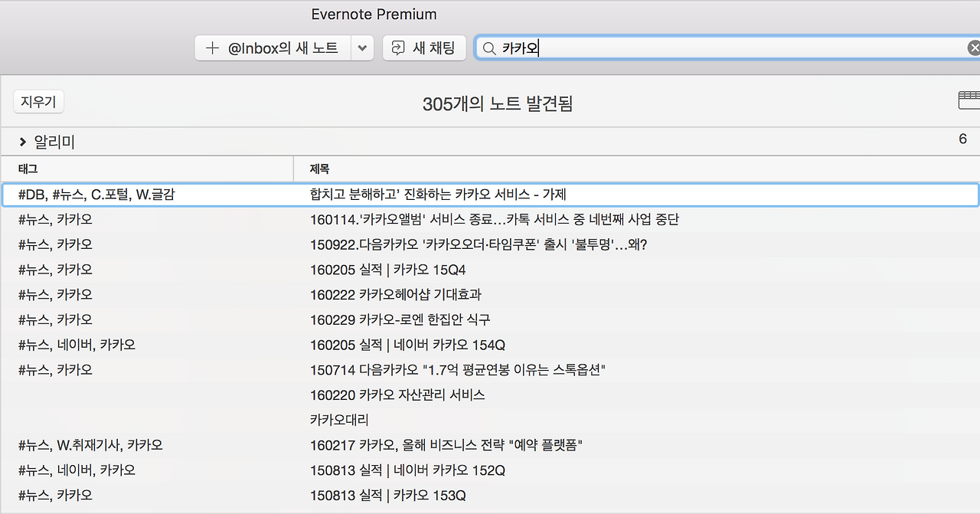Select note 150813 실적 | 카카오 153Q
980x514 pixels.
(x=388, y=496)
